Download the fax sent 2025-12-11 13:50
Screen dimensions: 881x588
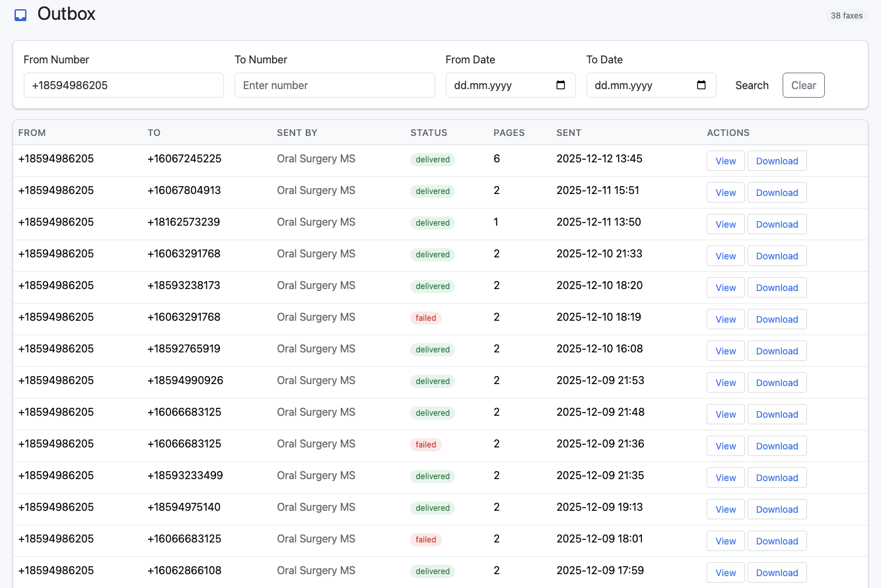777,224
